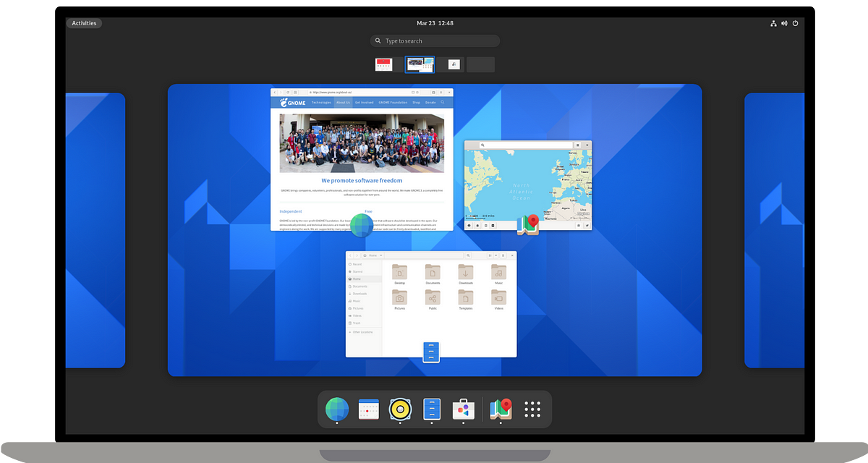The image size is (868, 463).
Task: Click the route planner button at Maps bottom-right
Action: point(587,226)
